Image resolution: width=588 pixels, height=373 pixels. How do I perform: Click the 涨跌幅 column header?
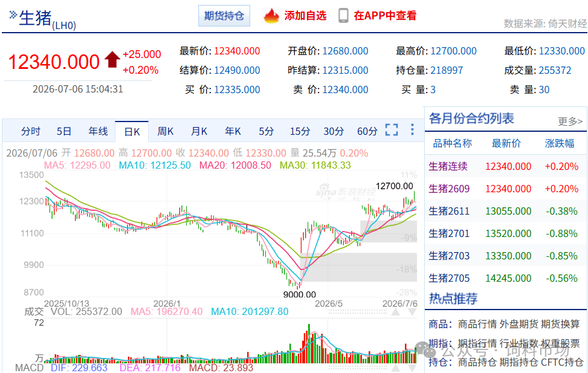pos(560,143)
